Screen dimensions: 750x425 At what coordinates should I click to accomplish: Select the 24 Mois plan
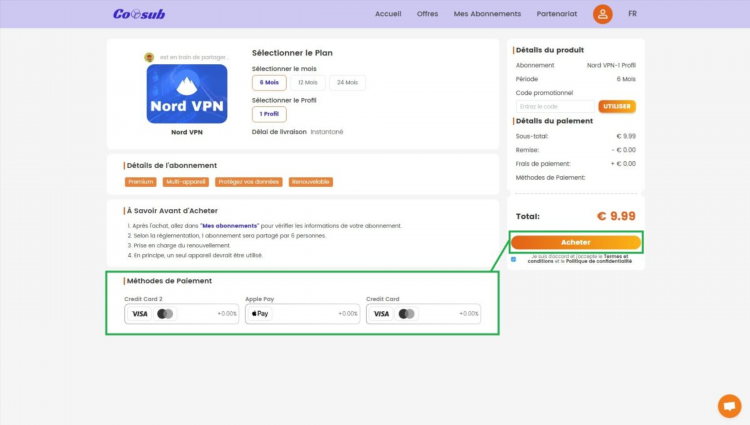(347, 82)
